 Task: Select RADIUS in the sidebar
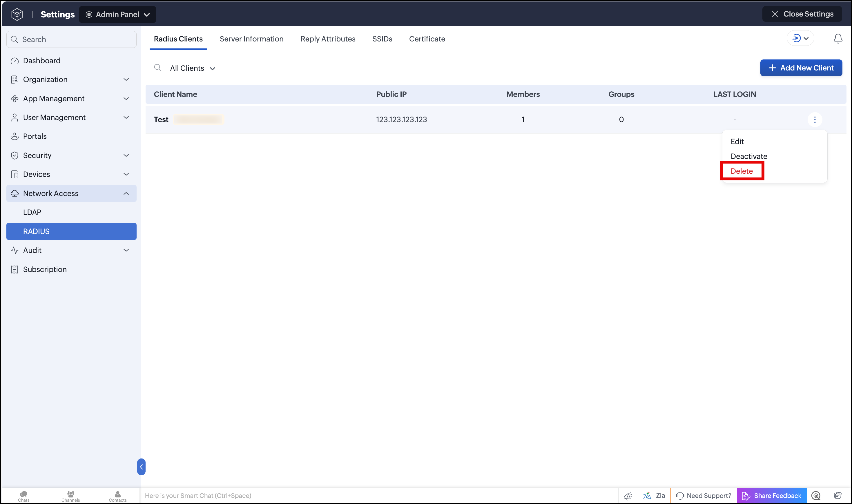coord(71,231)
